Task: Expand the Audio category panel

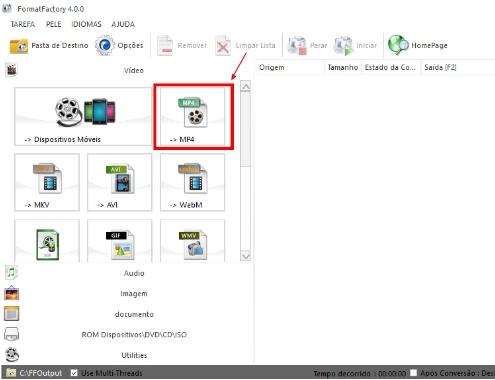Action: (134, 273)
